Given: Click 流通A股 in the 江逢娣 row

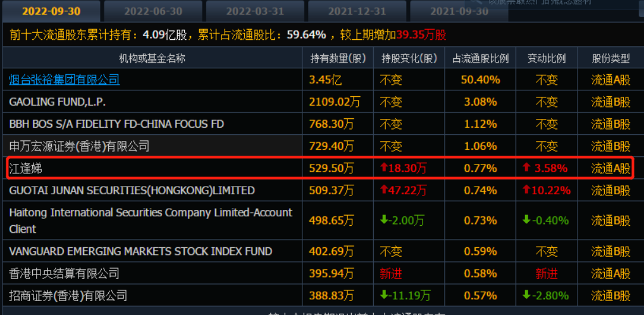Looking at the screenshot, I should pyautogui.click(x=610, y=168).
